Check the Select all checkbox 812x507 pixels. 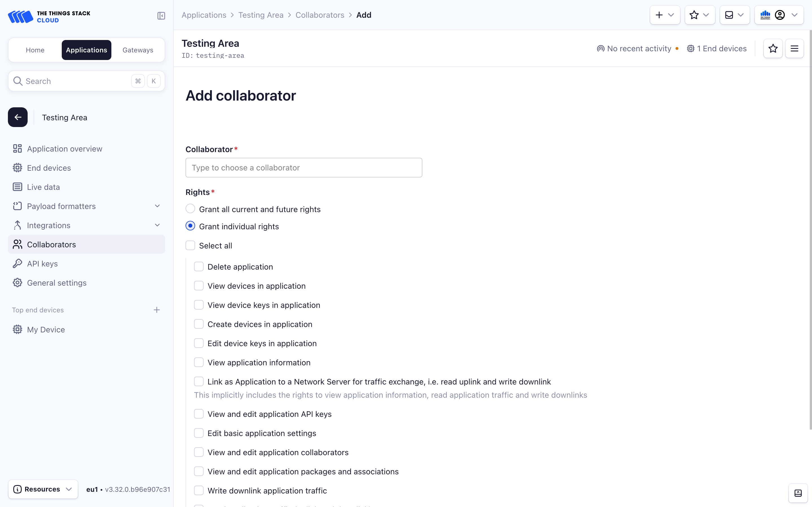(190, 245)
